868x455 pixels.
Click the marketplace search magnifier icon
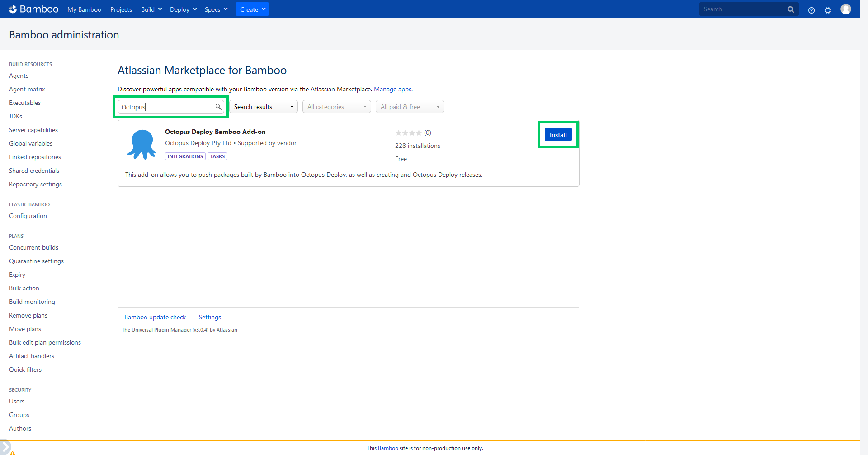coord(218,107)
